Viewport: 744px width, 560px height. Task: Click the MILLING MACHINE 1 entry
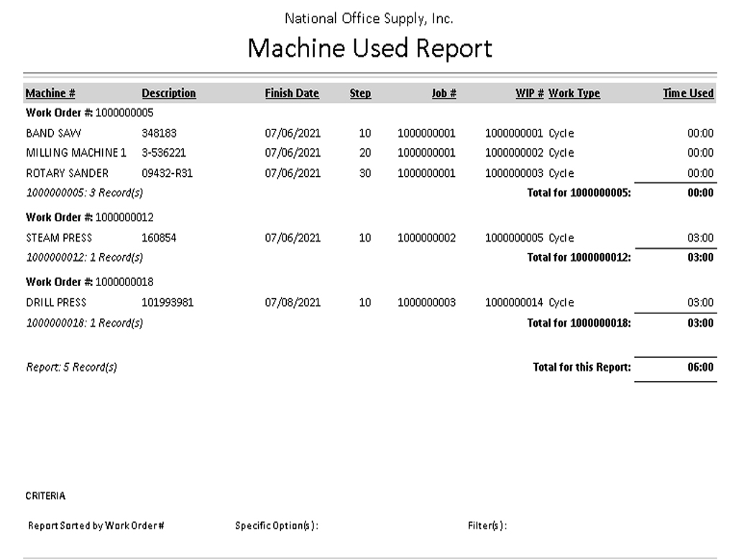[75, 153]
